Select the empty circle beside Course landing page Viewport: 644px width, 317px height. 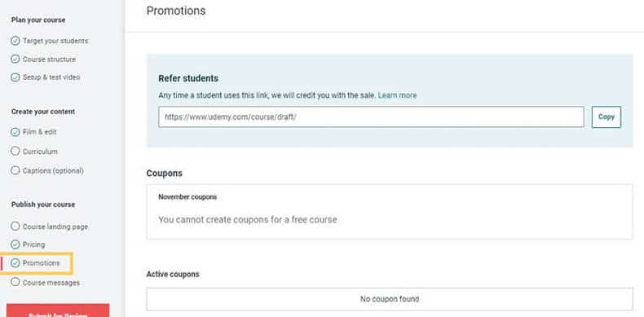(15, 227)
